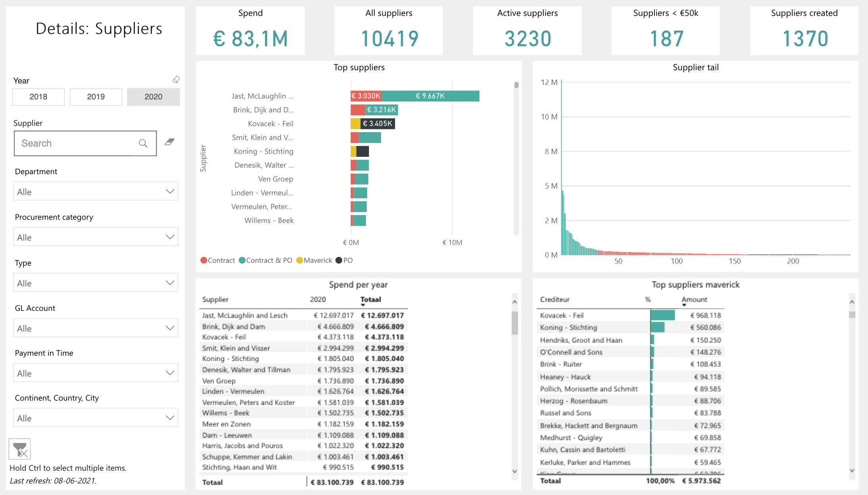868x495 pixels.
Task: Clear Supplier search using eraser icon
Action: 169,142
